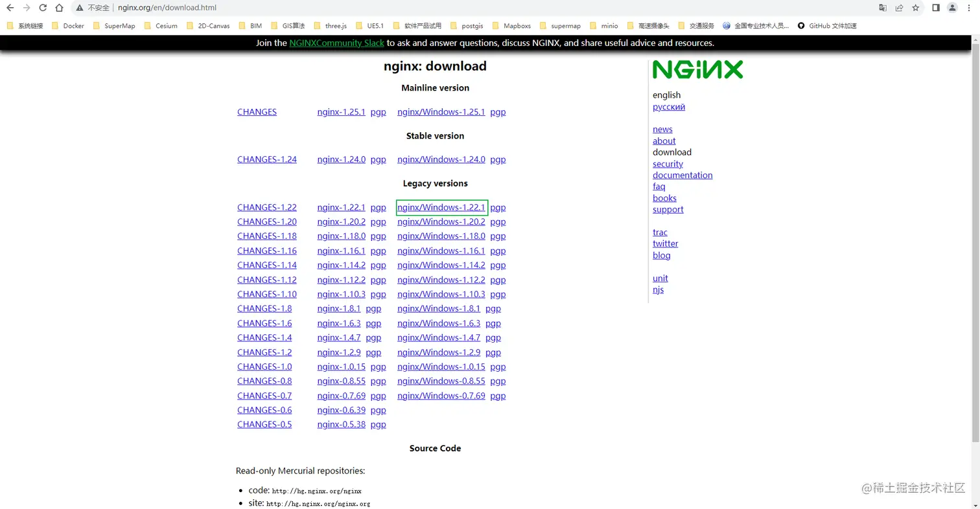Open the CHANGES-0.5 link
The image size is (980, 509).
(x=264, y=425)
